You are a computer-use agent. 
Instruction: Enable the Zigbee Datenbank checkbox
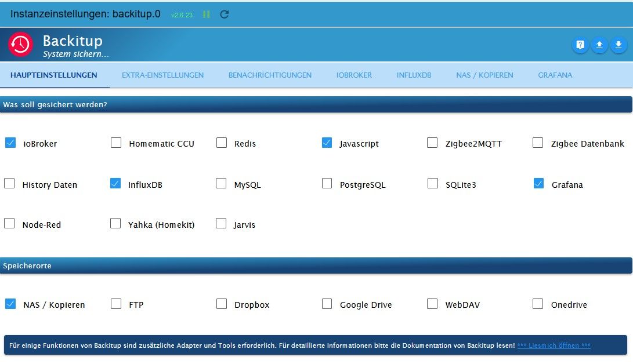tap(538, 143)
